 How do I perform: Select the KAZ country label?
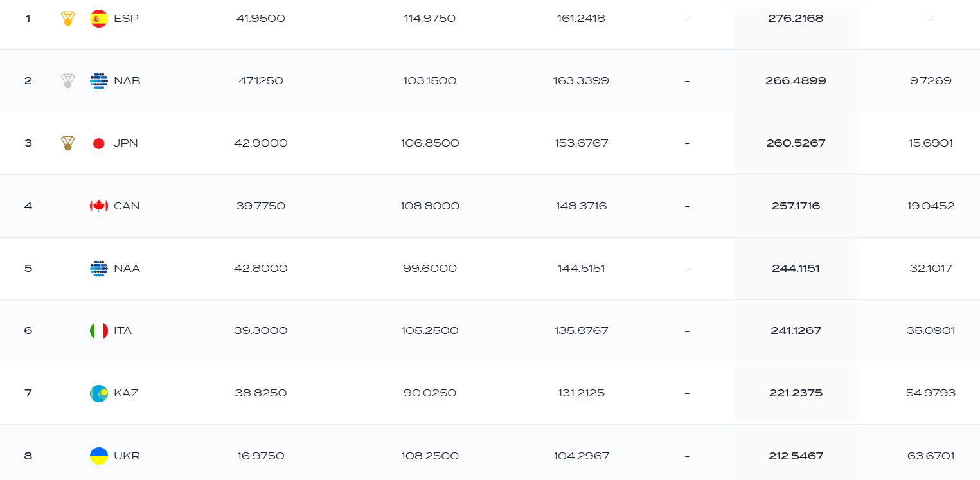pyautogui.click(x=126, y=393)
